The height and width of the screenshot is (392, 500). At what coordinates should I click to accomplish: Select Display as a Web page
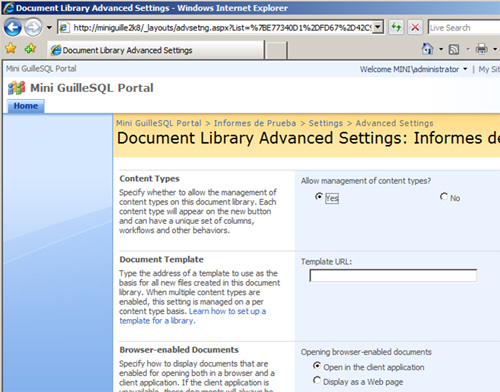click(317, 380)
